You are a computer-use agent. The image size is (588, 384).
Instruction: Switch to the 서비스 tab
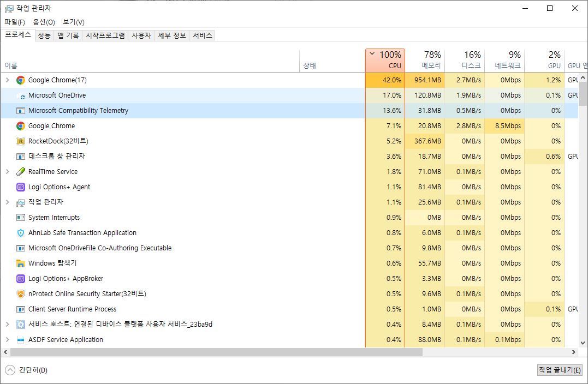(202, 35)
